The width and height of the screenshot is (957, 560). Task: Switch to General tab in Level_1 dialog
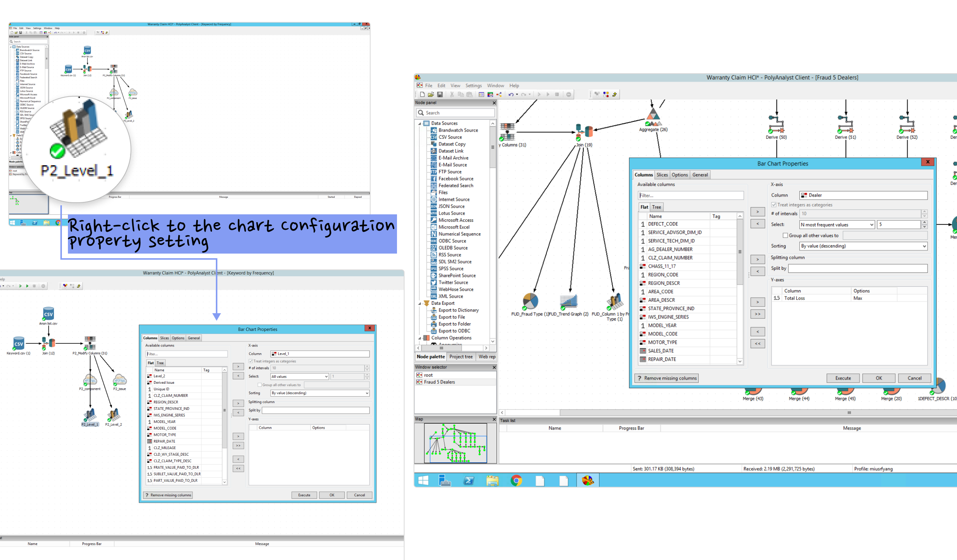(194, 338)
